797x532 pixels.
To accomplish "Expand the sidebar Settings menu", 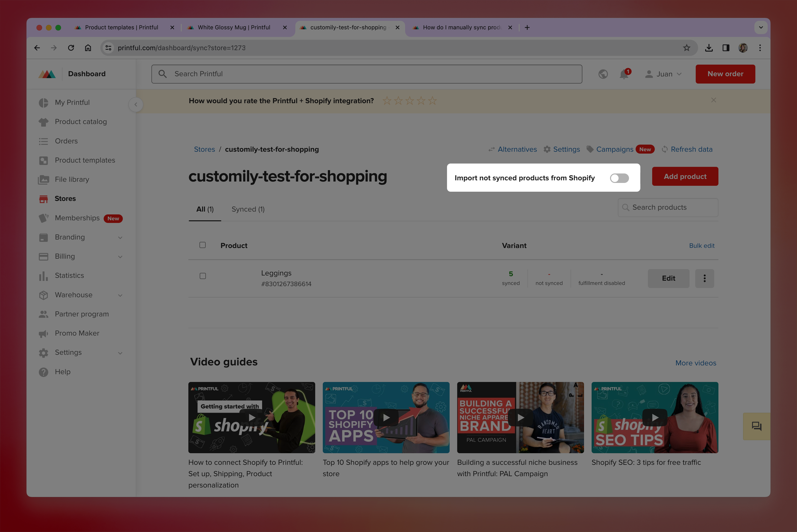I will point(120,353).
